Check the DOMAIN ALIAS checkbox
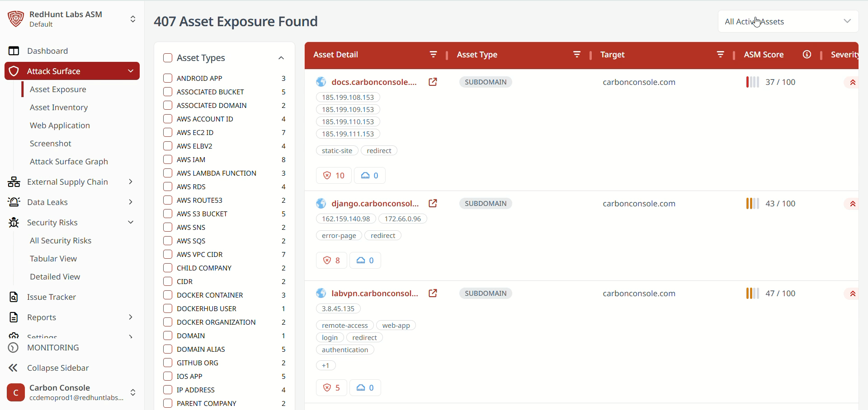 point(168,349)
